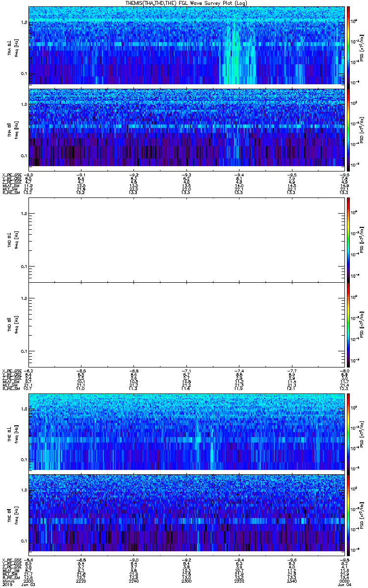The height and width of the screenshot is (588, 368).
Task: Click the '-8.8' X_RE_GSE tick under THE panels
Action: click(81, 560)
